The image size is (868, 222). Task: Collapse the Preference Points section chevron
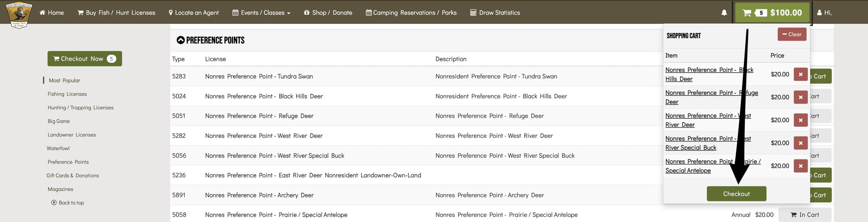click(x=181, y=40)
